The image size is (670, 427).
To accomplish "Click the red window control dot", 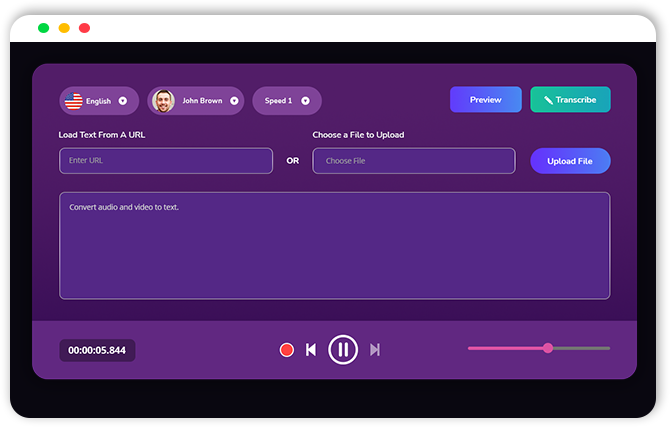I will click(x=84, y=28).
